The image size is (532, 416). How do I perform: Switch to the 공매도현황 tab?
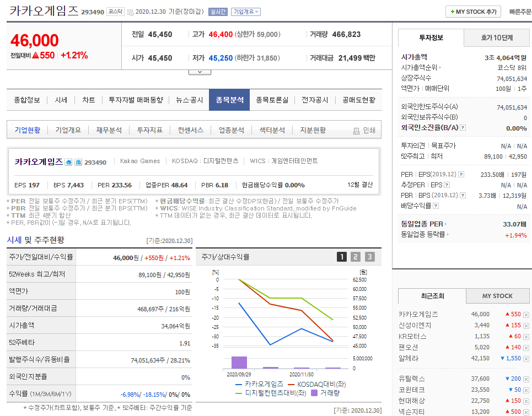tap(359, 100)
